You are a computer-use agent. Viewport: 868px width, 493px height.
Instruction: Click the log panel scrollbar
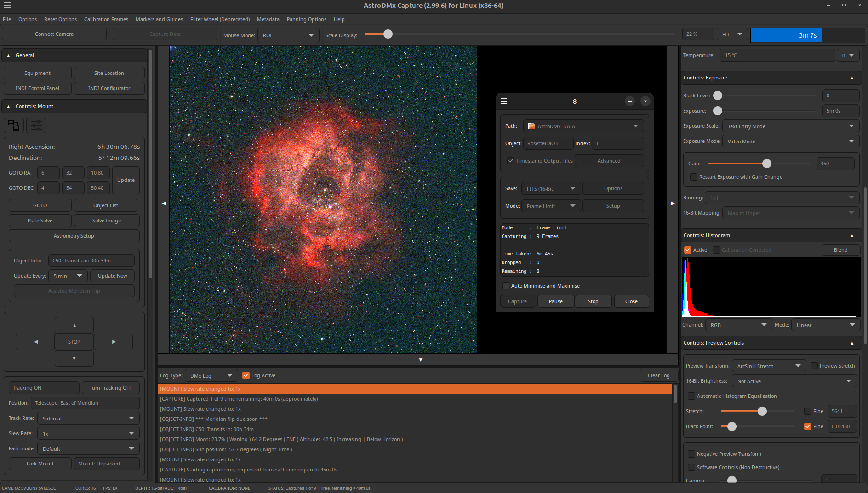(675, 394)
